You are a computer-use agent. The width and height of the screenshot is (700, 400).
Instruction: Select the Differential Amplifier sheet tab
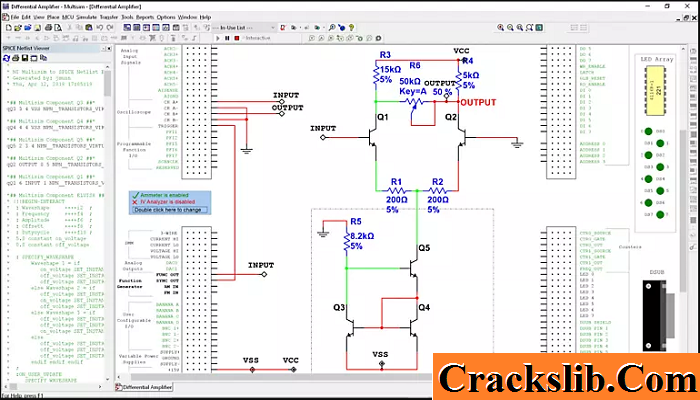click(144, 387)
